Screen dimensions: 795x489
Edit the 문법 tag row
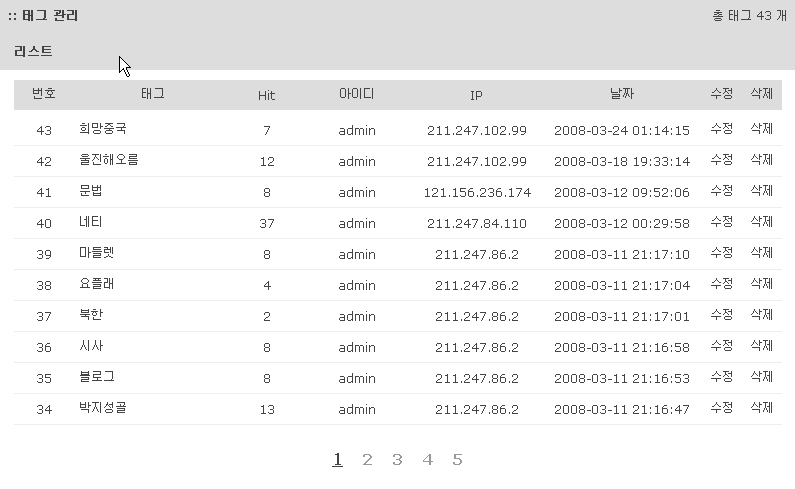[721, 191]
